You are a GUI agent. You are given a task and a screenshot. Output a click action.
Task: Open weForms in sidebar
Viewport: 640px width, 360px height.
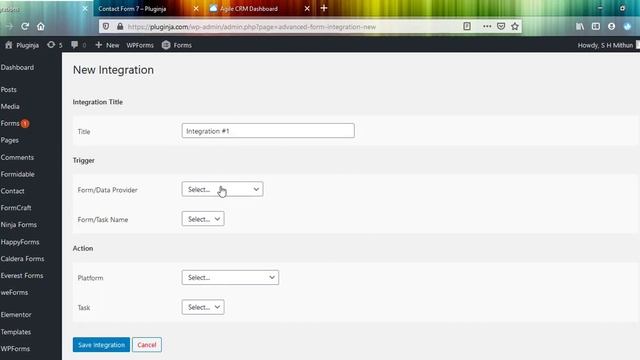pos(14,293)
